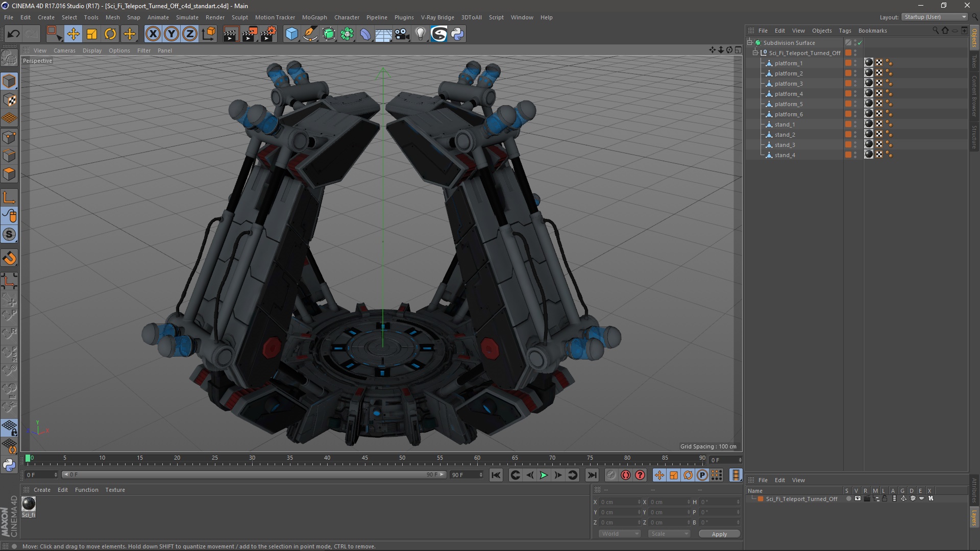Image resolution: width=980 pixels, height=551 pixels.
Task: Click Record Active Objects button
Action: pyautogui.click(x=611, y=475)
